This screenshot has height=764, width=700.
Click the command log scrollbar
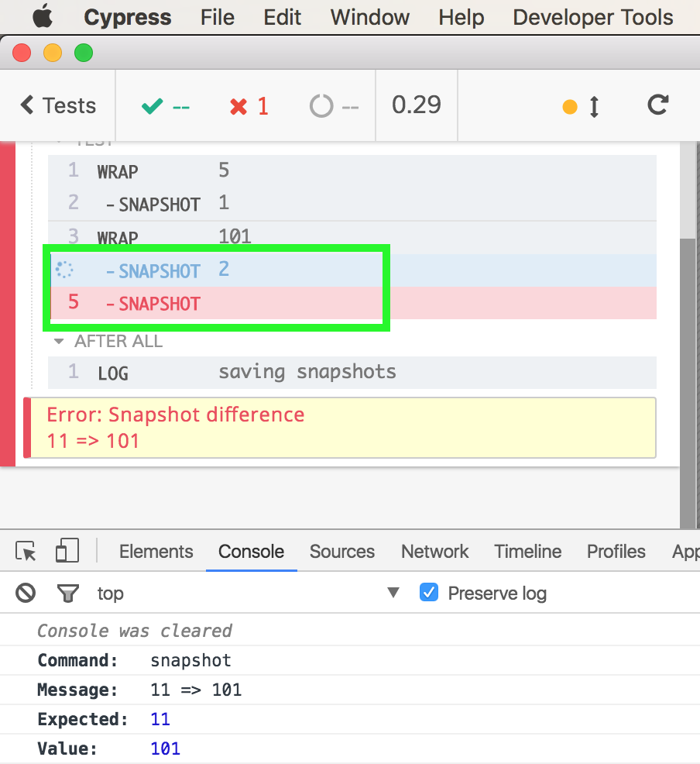(688, 383)
